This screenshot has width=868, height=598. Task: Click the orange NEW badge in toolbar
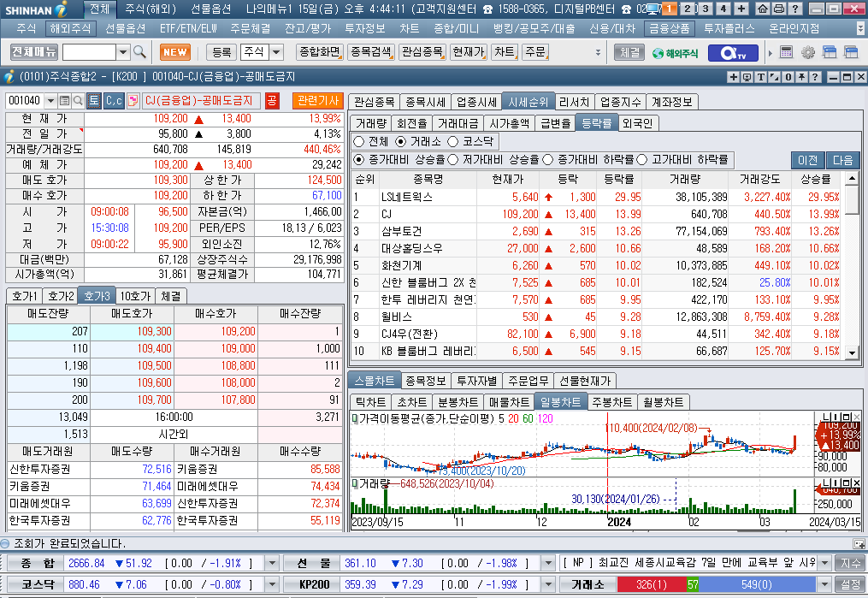[x=175, y=52]
